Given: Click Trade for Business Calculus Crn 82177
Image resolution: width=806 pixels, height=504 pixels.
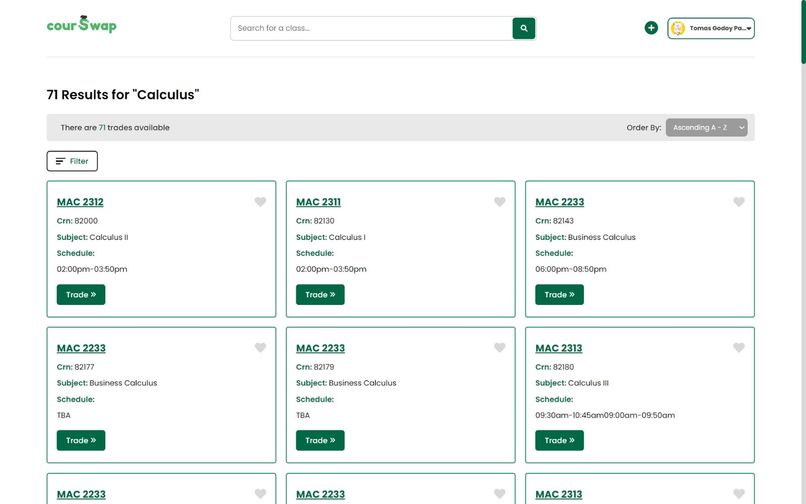Looking at the screenshot, I should click(x=81, y=440).
